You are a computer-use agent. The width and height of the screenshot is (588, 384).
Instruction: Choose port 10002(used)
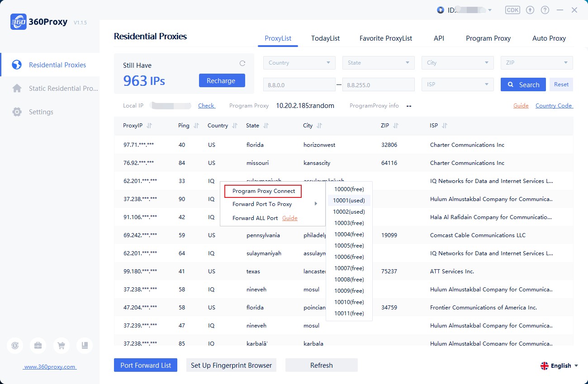tap(349, 211)
